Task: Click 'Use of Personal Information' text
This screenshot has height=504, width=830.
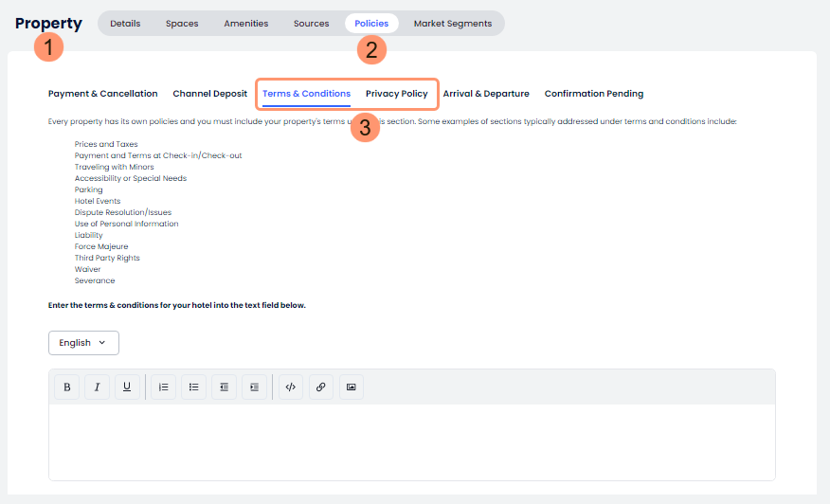Action: click(127, 224)
